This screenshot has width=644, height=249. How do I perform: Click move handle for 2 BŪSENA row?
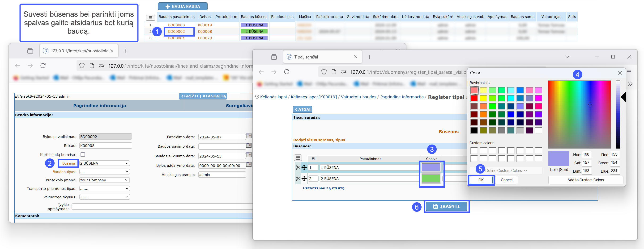tap(304, 178)
